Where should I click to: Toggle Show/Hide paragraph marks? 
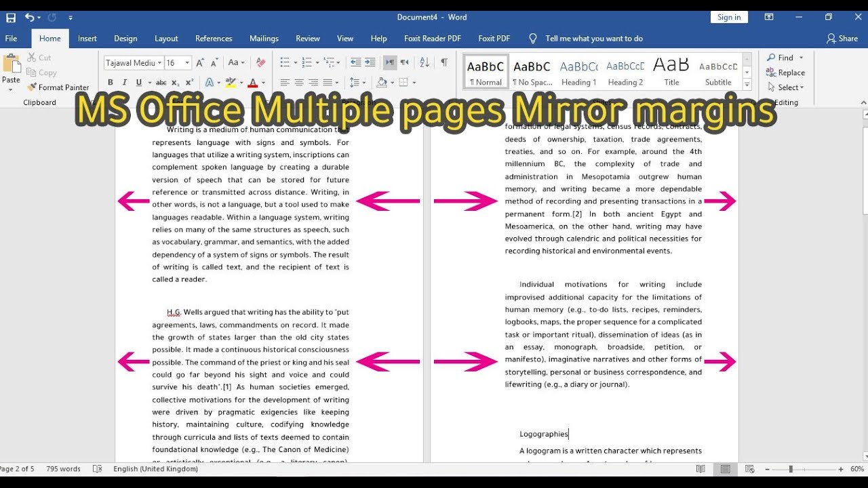click(x=443, y=62)
